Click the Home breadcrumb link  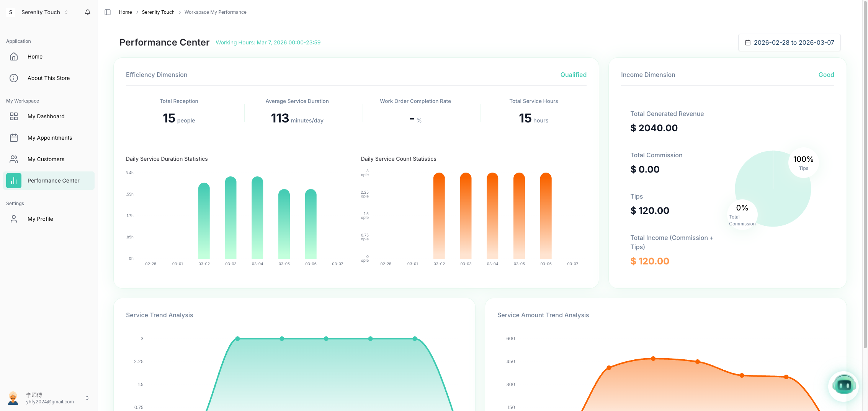coord(125,12)
